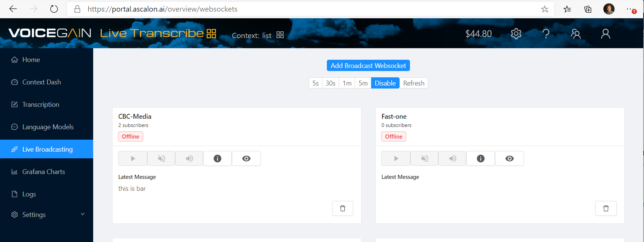Mute audio for Fast-one
Viewport: 644px width, 242px height.
[x=424, y=158]
